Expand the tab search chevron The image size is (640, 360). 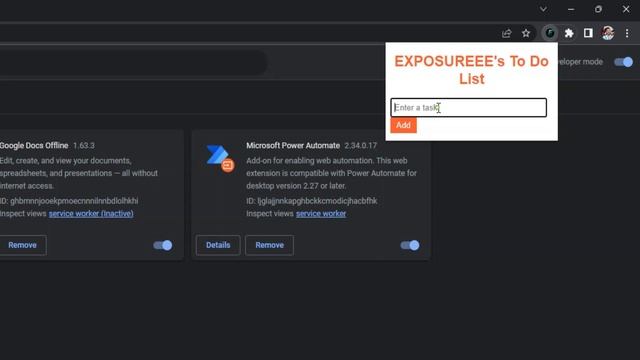(x=543, y=9)
